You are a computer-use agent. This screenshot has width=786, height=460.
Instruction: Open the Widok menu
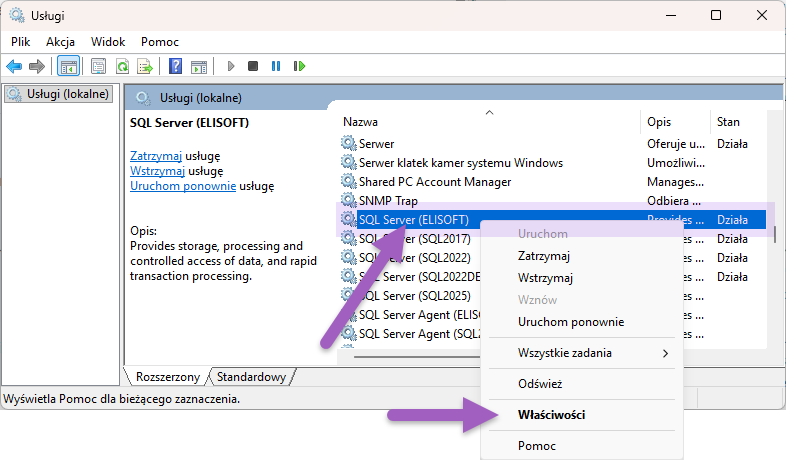click(108, 42)
